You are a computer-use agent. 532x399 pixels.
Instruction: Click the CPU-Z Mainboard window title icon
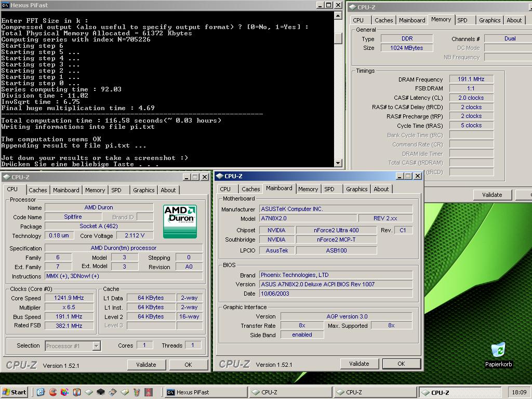220,176
